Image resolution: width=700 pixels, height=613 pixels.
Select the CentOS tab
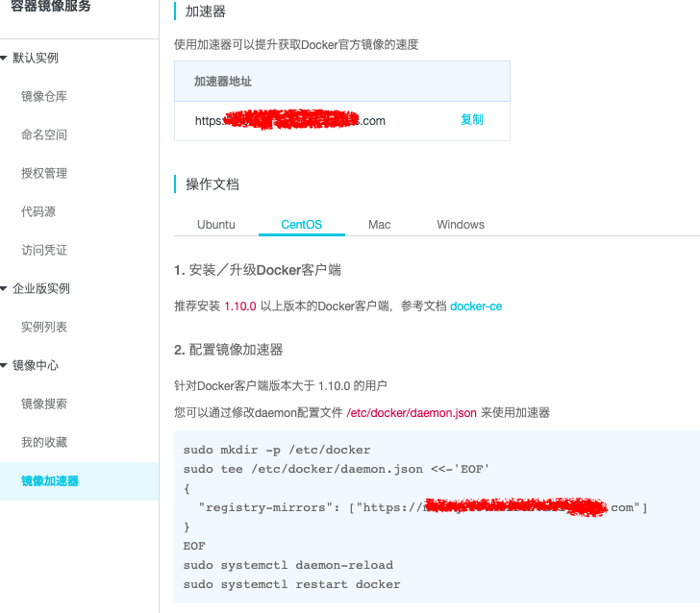(301, 225)
